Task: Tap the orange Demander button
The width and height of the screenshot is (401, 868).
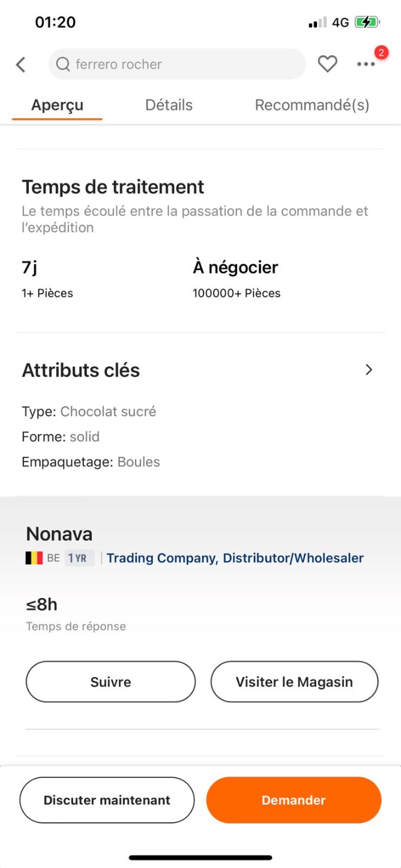Action: pyautogui.click(x=294, y=800)
